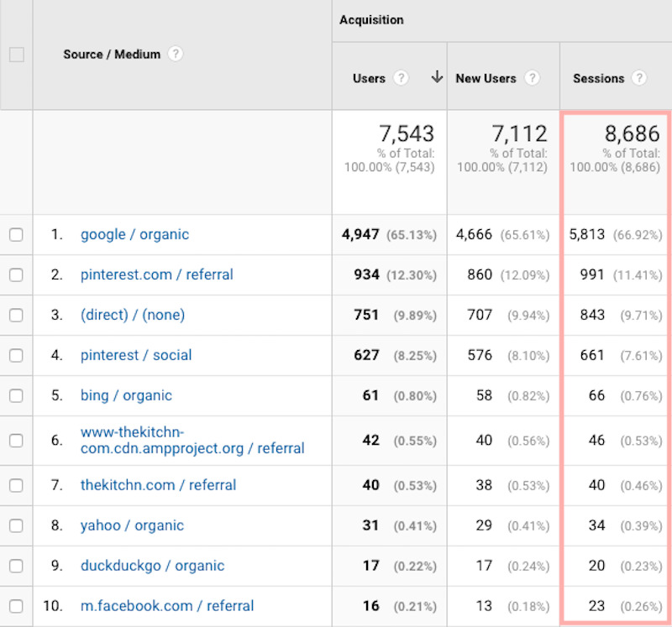672x627 pixels.
Task: Click pinterest social New Users 576
Action: coord(480,355)
